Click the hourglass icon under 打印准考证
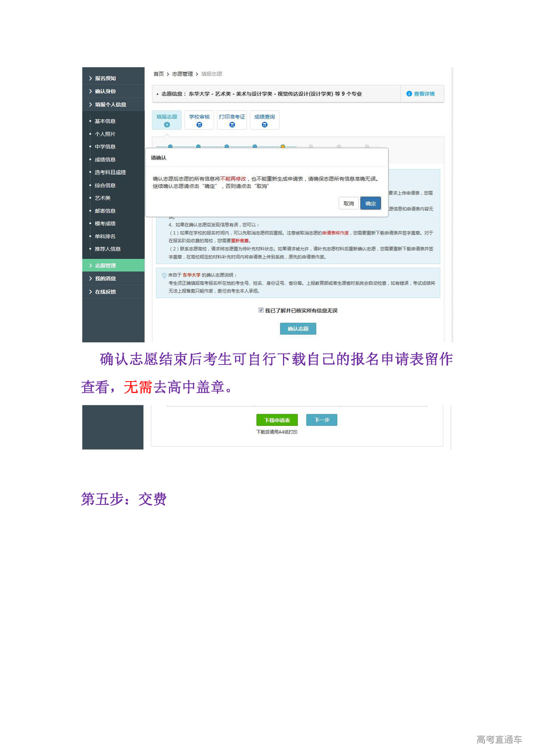 [232, 125]
